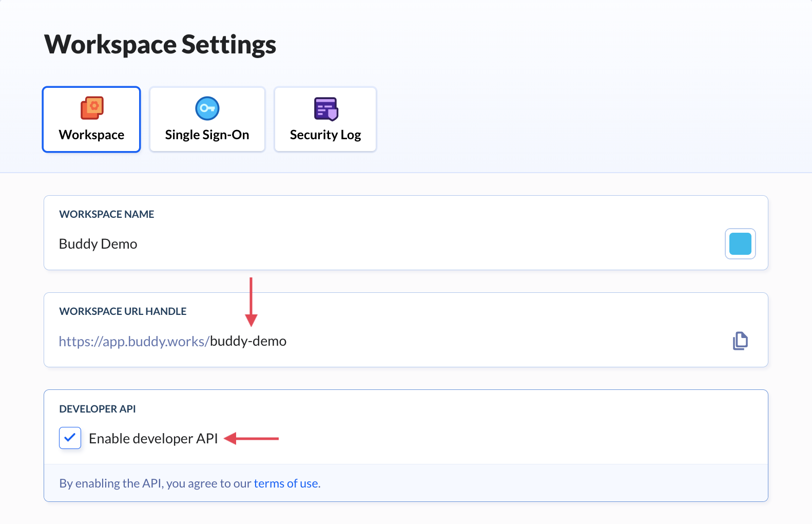Click the DEVELOPER API label
Screen dimensions: 812x524
98,409
